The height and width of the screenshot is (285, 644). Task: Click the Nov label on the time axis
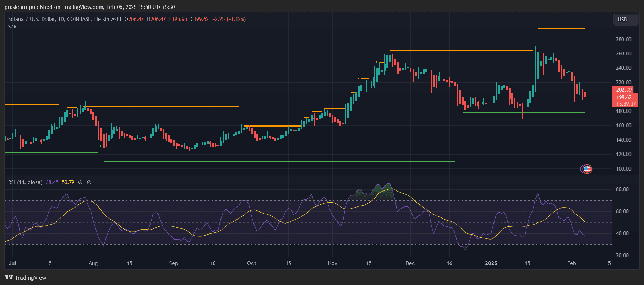tap(333, 263)
